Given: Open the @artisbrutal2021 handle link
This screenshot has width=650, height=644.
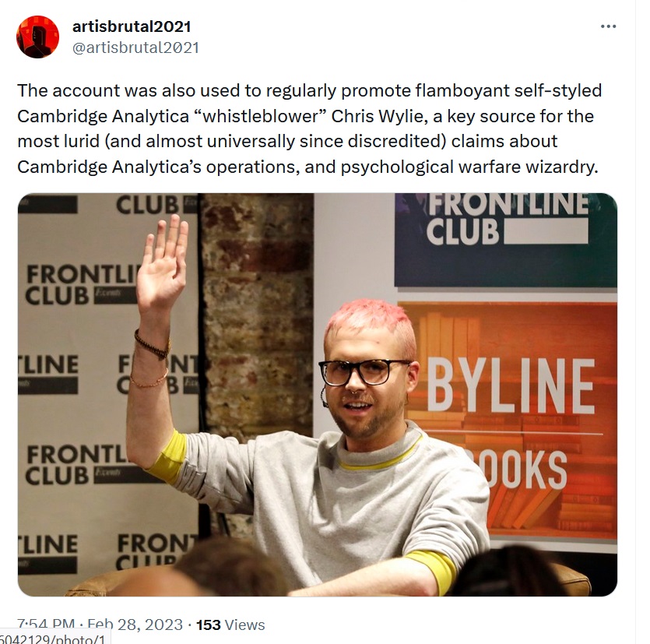Looking at the screenshot, I should click(135, 48).
